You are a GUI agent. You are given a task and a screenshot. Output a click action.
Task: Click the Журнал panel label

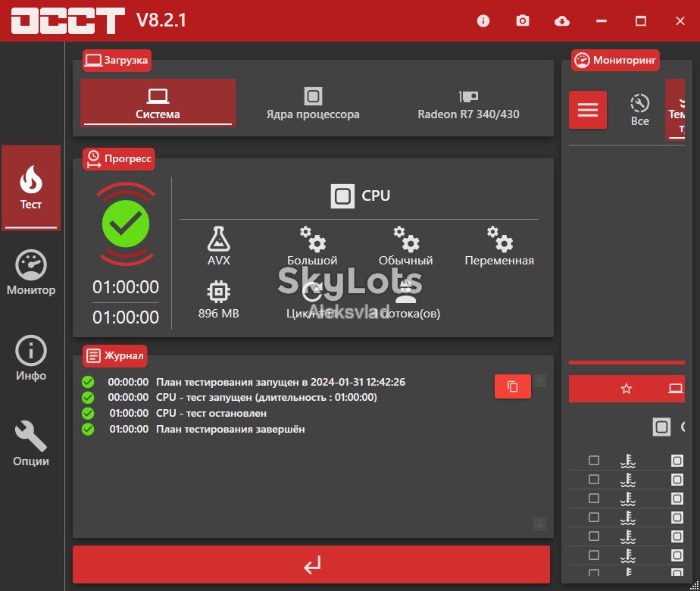coord(115,356)
